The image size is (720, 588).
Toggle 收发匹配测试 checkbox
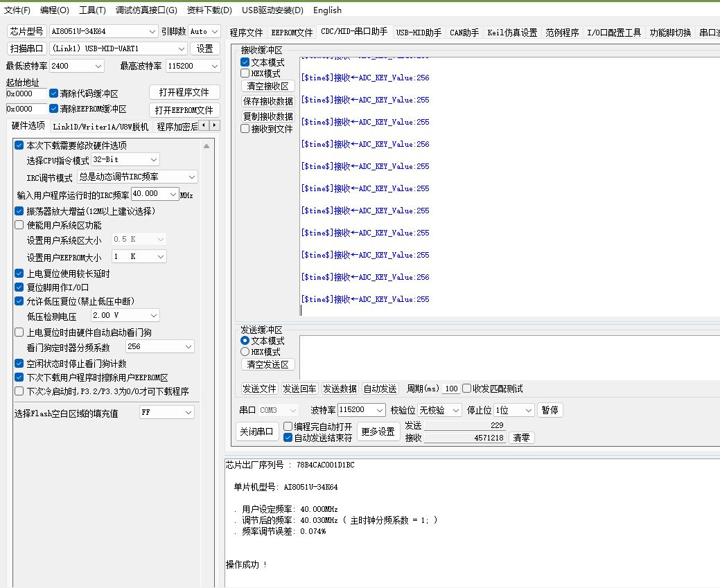click(x=466, y=389)
